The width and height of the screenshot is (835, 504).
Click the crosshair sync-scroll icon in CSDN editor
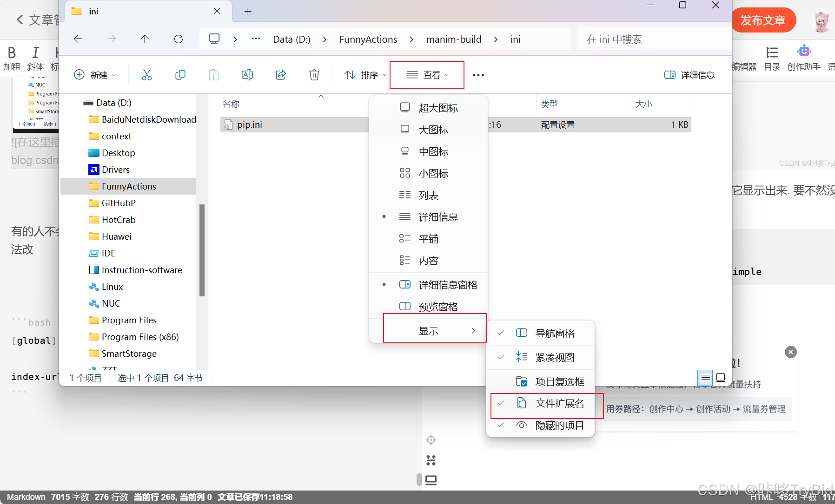pos(431,440)
